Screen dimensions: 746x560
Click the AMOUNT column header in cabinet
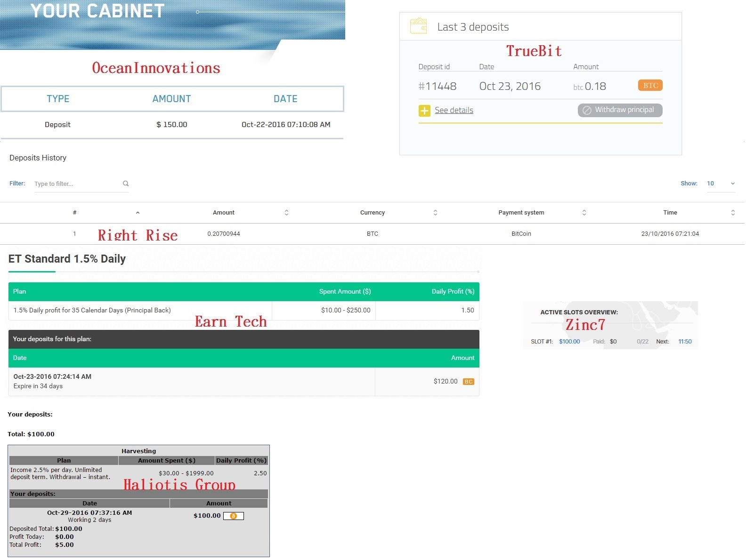(x=171, y=99)
